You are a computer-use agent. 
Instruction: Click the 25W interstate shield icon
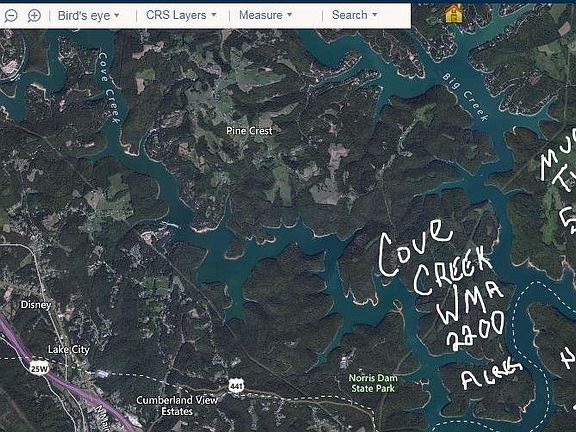point(39,368)
